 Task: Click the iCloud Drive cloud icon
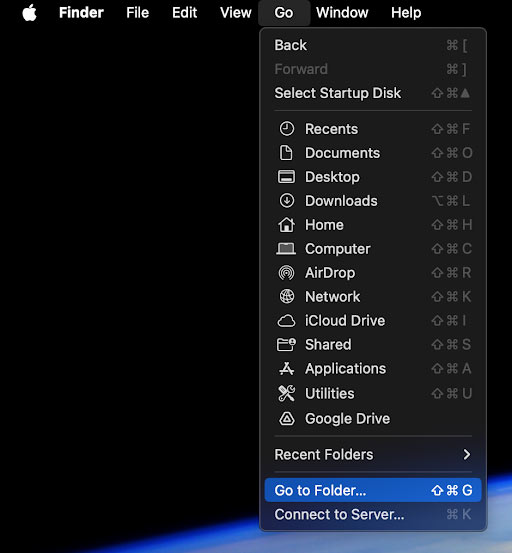click(286, 321)
